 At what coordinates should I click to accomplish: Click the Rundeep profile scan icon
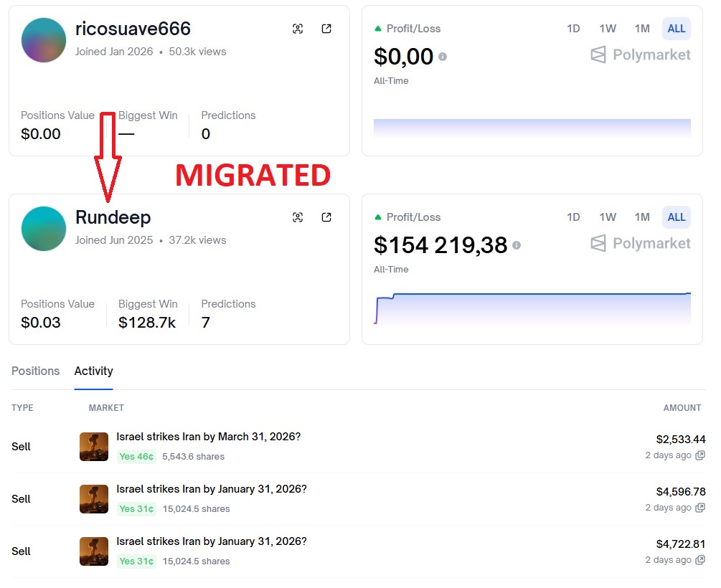(x=298, y=217)
